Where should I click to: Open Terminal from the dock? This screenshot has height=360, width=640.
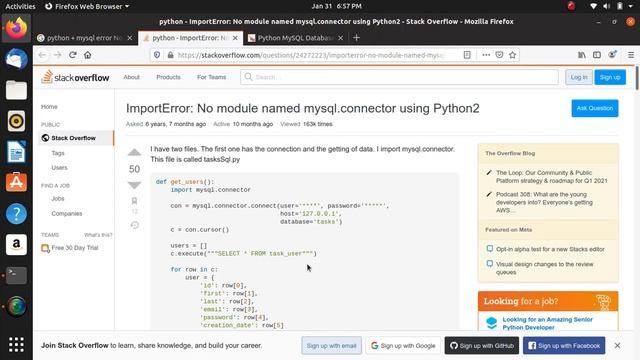(16, 275)
